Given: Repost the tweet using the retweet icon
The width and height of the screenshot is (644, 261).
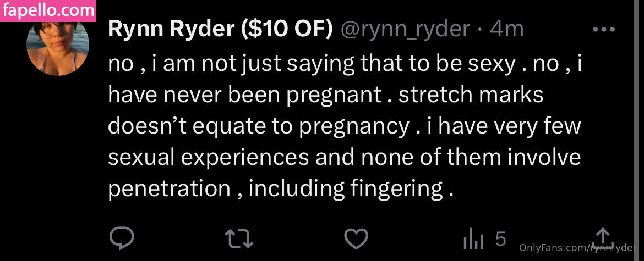Looking at the screenshot, I should coord(239,238).
